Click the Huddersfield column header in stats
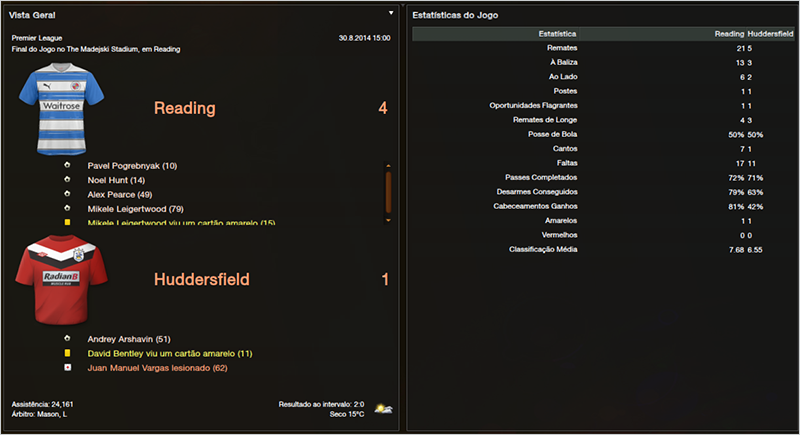The image size is (800, 435). [769, 34]
